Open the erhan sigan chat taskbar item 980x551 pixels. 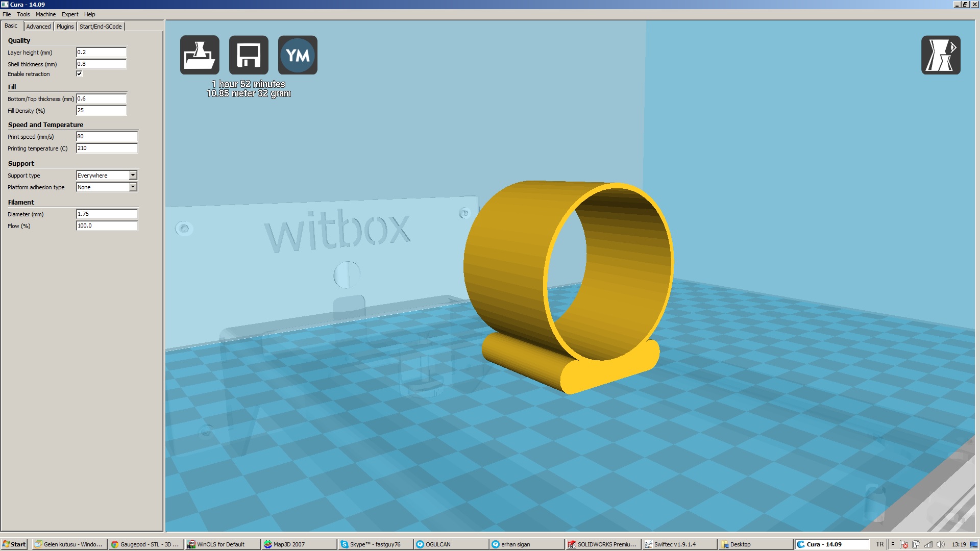527,544
